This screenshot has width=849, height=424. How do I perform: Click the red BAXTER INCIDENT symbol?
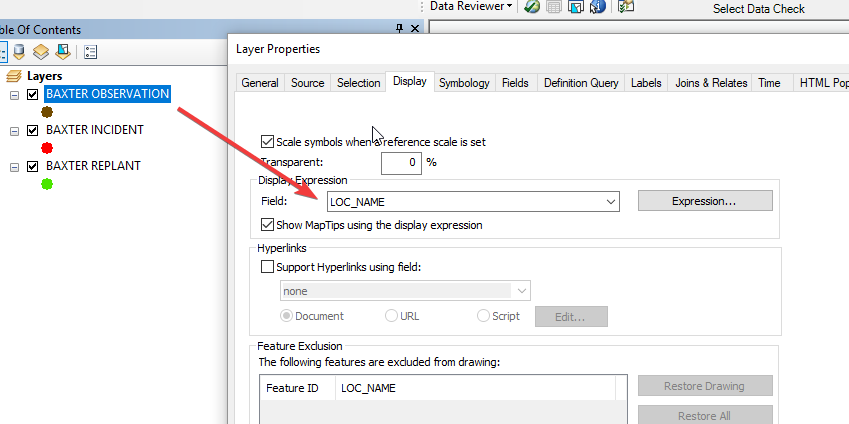click(47, 148)
